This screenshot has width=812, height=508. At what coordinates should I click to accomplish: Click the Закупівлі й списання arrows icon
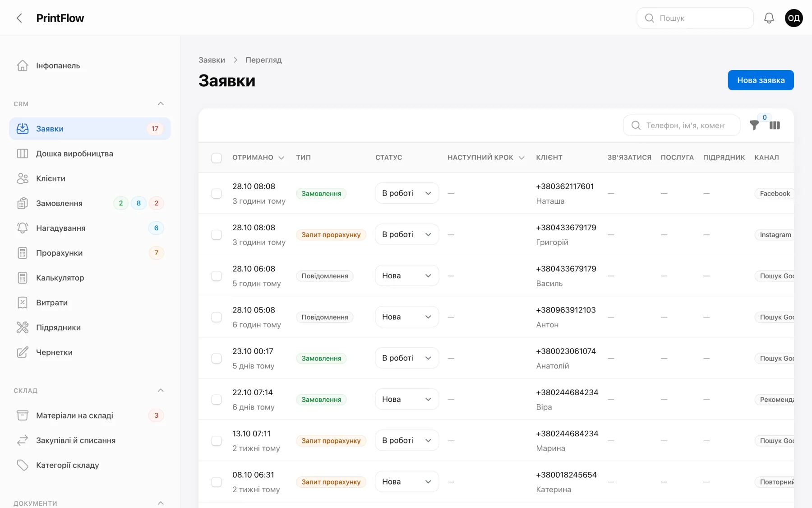23,440
